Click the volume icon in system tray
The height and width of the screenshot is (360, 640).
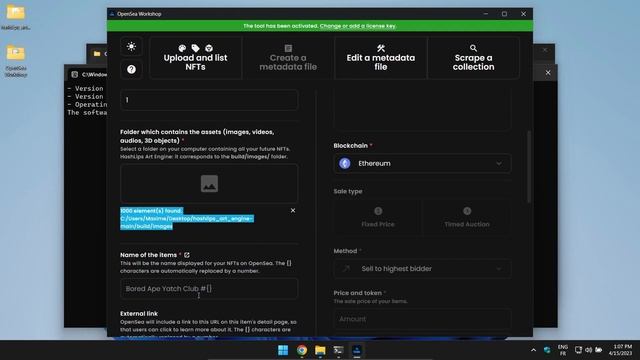pyautogui.click(x=589, y=350)
